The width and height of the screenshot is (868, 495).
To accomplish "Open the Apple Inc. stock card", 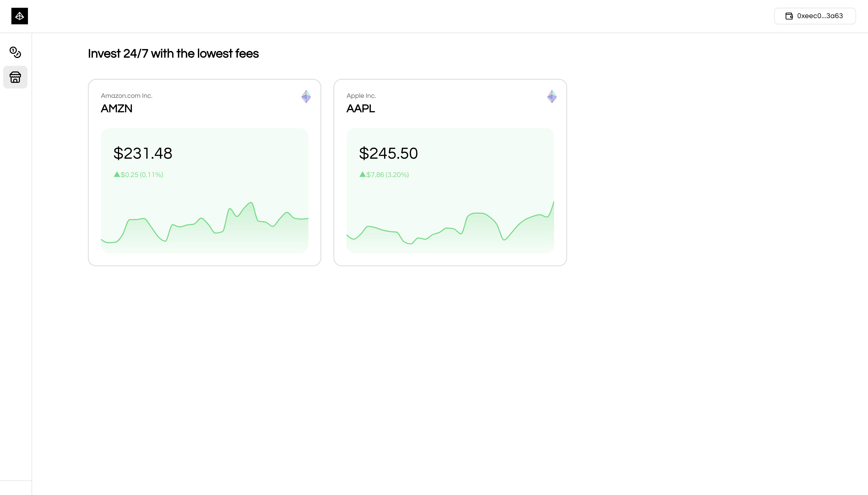I will point(450,172).
